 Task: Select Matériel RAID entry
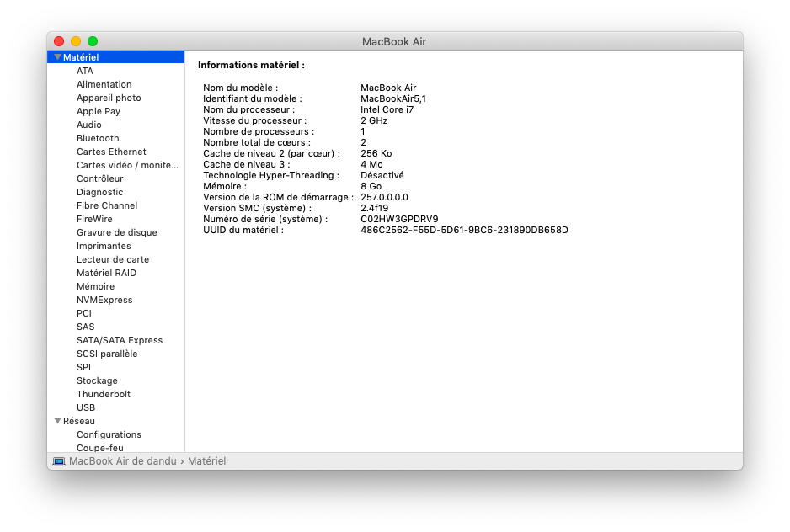coord(106,273)
